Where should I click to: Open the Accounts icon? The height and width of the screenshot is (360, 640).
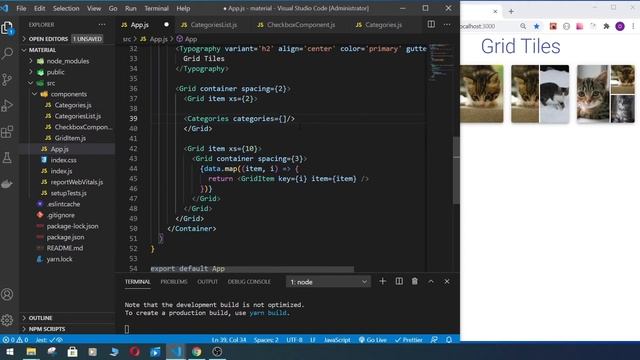coord(7,294)
